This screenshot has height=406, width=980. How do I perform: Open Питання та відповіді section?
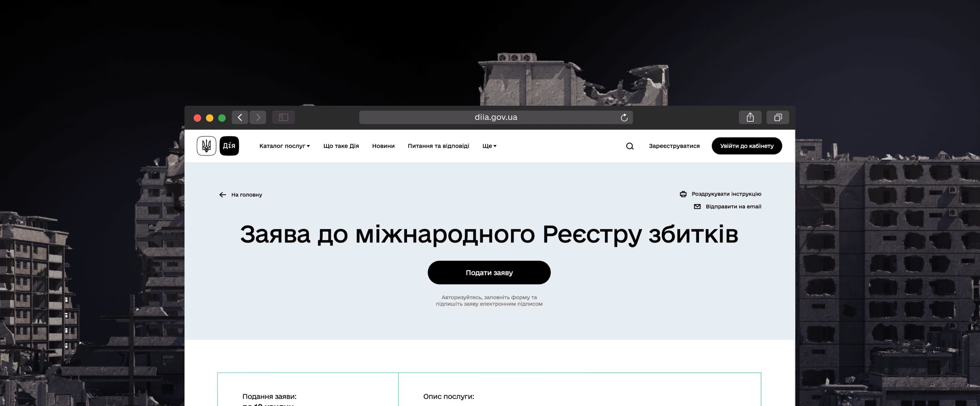[x=438, y=146]
